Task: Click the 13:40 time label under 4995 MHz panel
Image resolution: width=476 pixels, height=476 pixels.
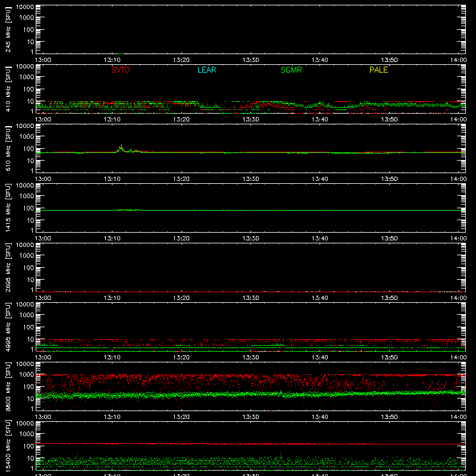Action: pos(320,358)
